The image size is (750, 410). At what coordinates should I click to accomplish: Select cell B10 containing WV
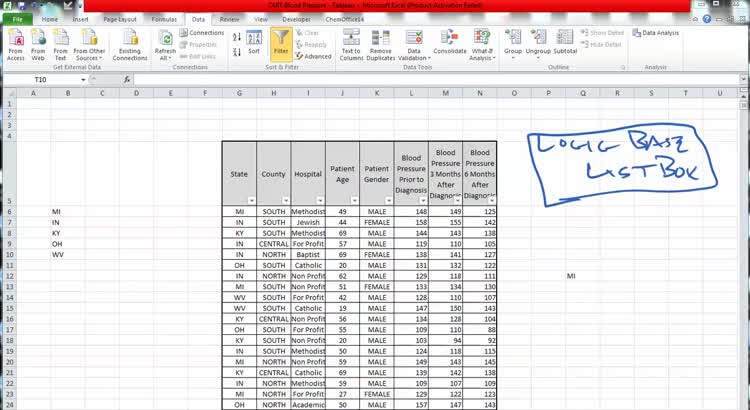tap(67, 255)
